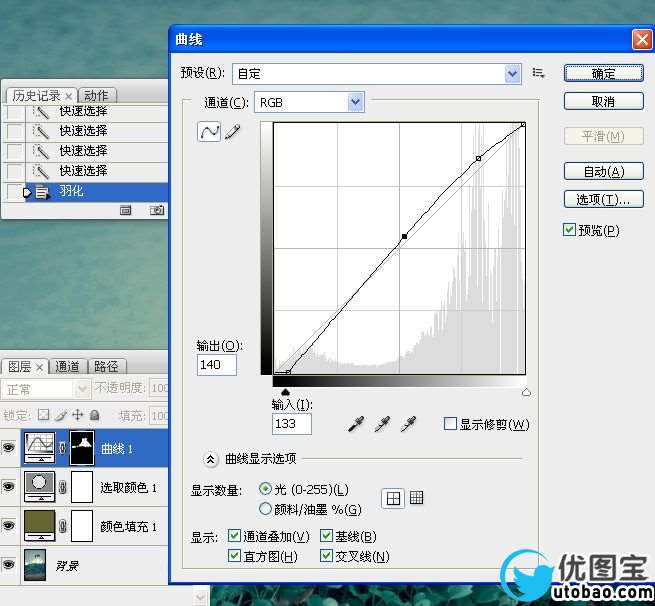Switch to the 通道 panel tab
Viewport: 655px width, 606px height.
67,367
